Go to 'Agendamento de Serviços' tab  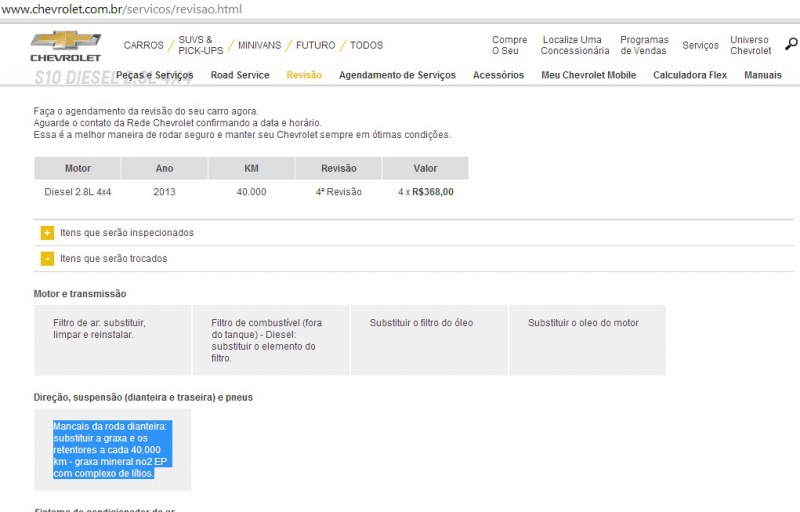click(x=397, y=75)
